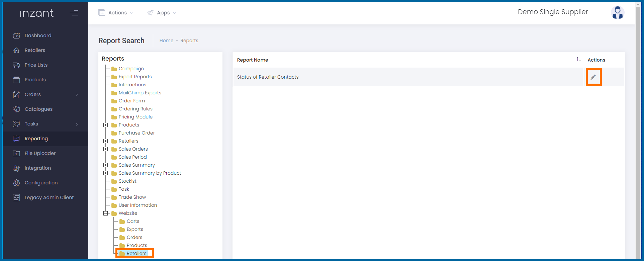Open Price Lists from sidebar menu
This screenshot has height=261, width=644.
click(36, 65)
